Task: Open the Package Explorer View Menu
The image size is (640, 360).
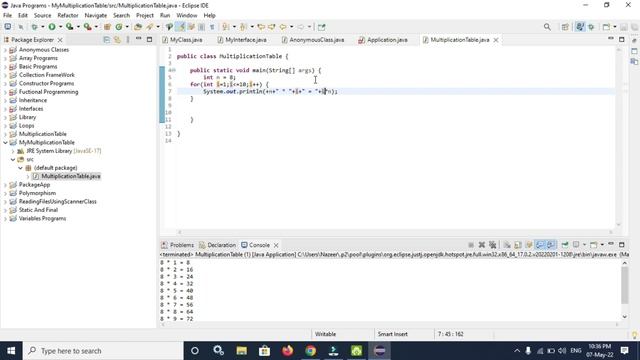Action: click(x=128, y=40)
